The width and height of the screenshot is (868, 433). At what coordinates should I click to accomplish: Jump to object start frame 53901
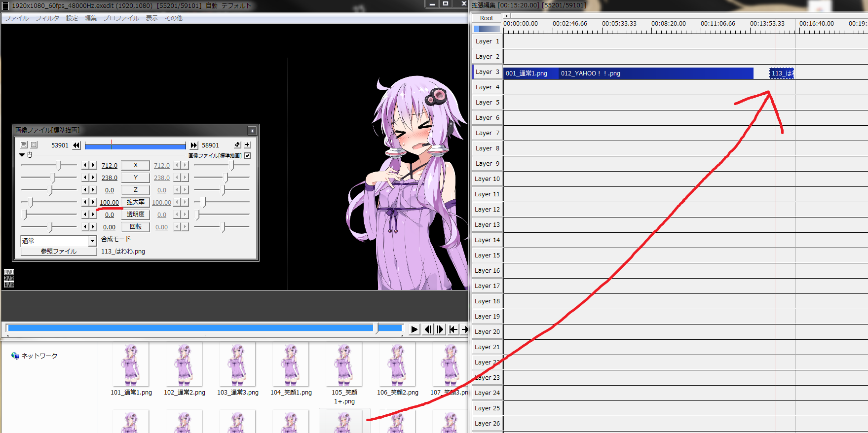[x=76, y=145]
